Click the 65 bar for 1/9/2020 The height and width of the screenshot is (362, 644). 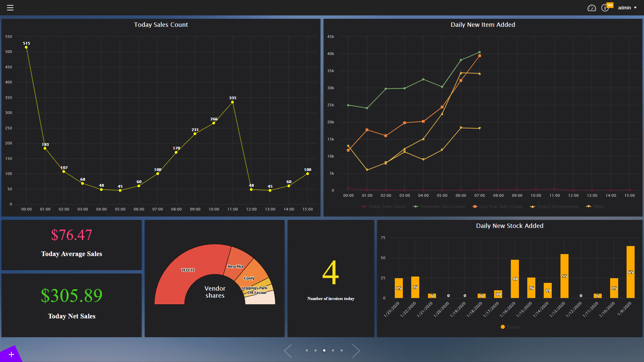point(631,272)
